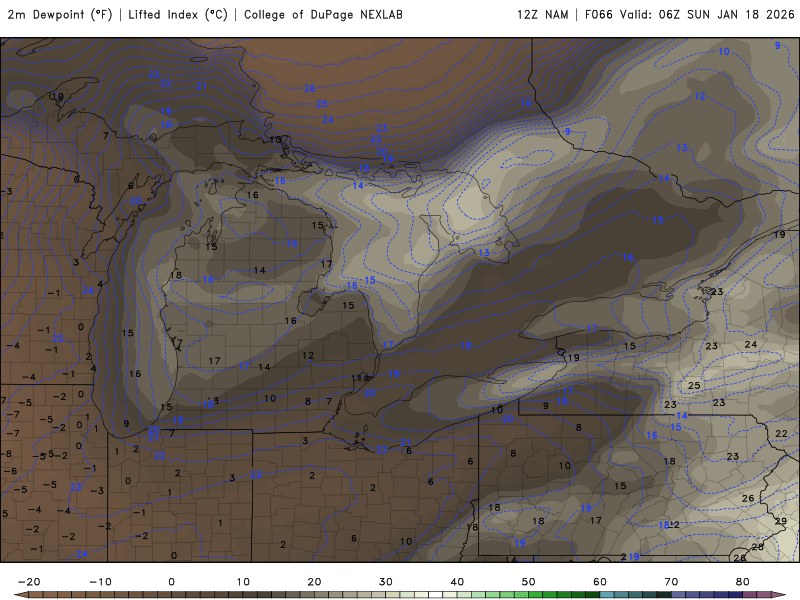Click the 0 label below the color scale
Image resolution: width=800 pixels, height=600 pixels.
171,582
